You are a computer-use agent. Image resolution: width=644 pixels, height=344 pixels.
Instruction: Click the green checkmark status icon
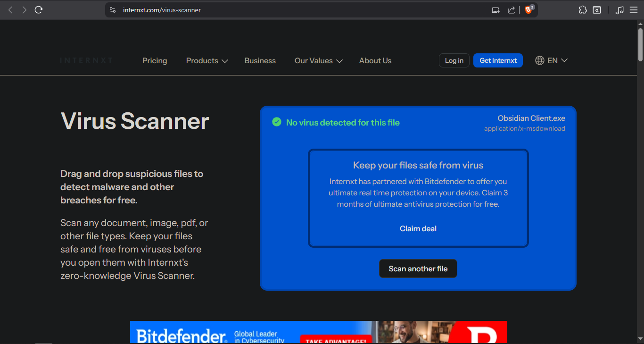[x=277, y=122]
